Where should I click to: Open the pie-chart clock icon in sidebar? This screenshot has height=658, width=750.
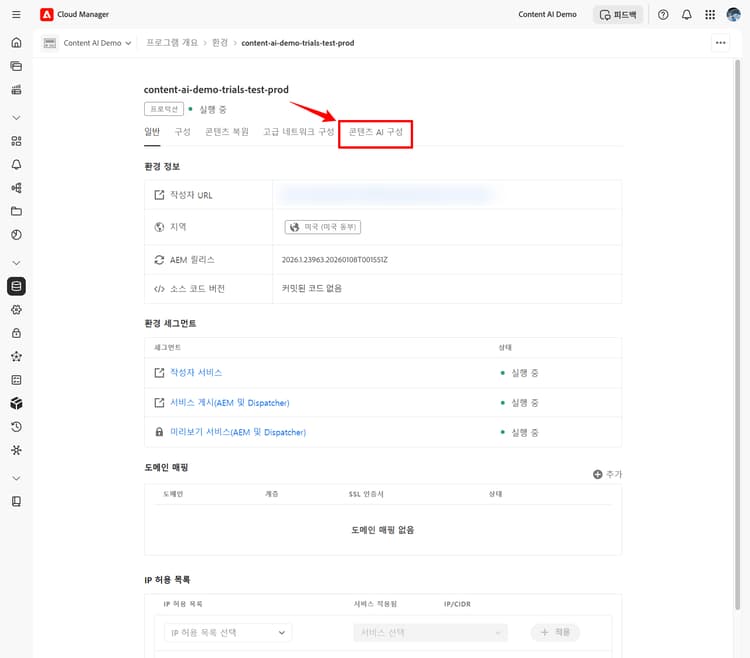pos(16,235)
